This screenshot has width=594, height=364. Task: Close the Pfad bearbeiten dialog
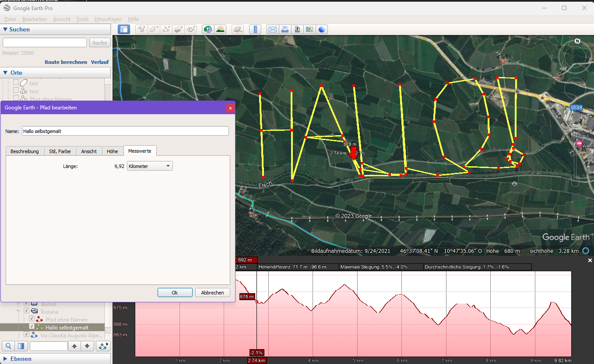(230, 108)
